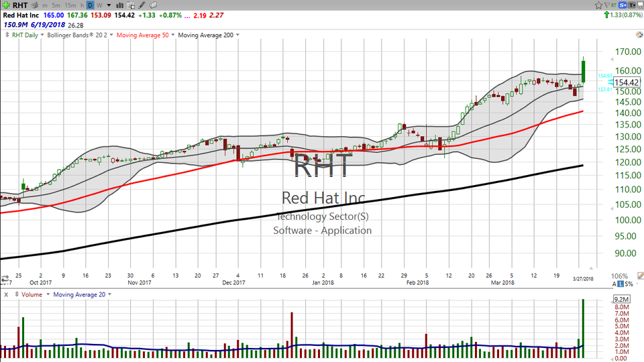Select arithmetic scale A
This screenshot has height=362, width=644.
[x=614, y=284]
